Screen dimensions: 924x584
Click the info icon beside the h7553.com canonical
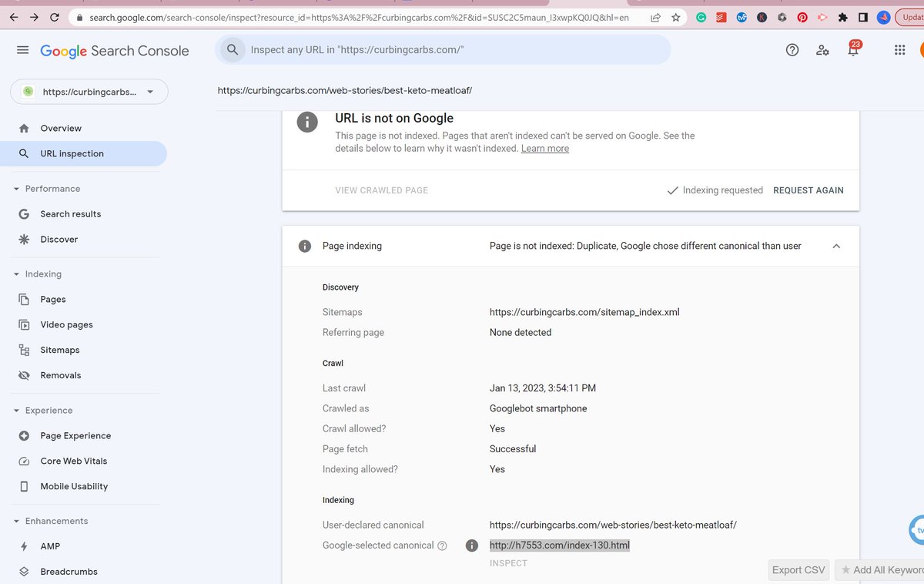point(472,545)
